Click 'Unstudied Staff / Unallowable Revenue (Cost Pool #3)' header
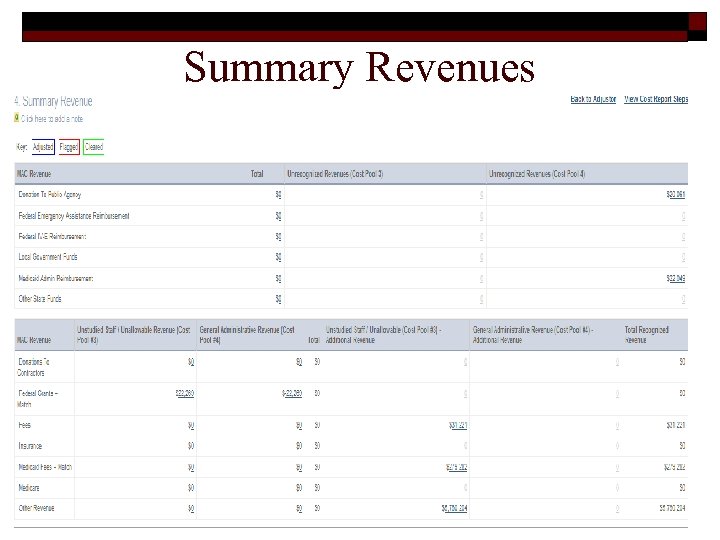Viewport: 720px width, 540px height. 134,335
